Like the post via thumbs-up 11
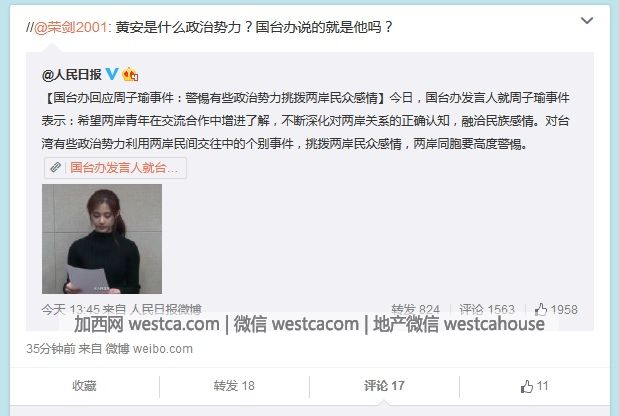The image size is (619, 416). tap(535, 386)
